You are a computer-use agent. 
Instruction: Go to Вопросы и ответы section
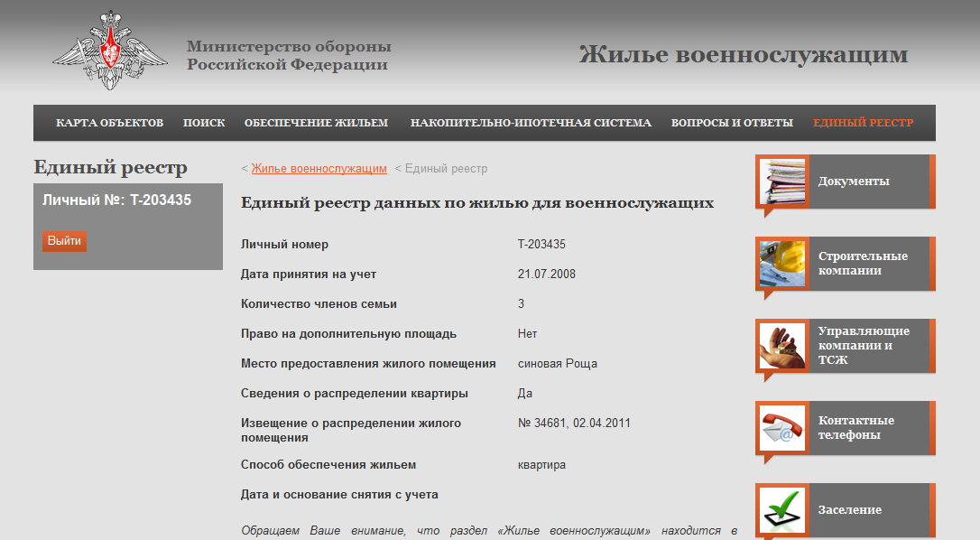pyautogui.click(x=732, y=123)
